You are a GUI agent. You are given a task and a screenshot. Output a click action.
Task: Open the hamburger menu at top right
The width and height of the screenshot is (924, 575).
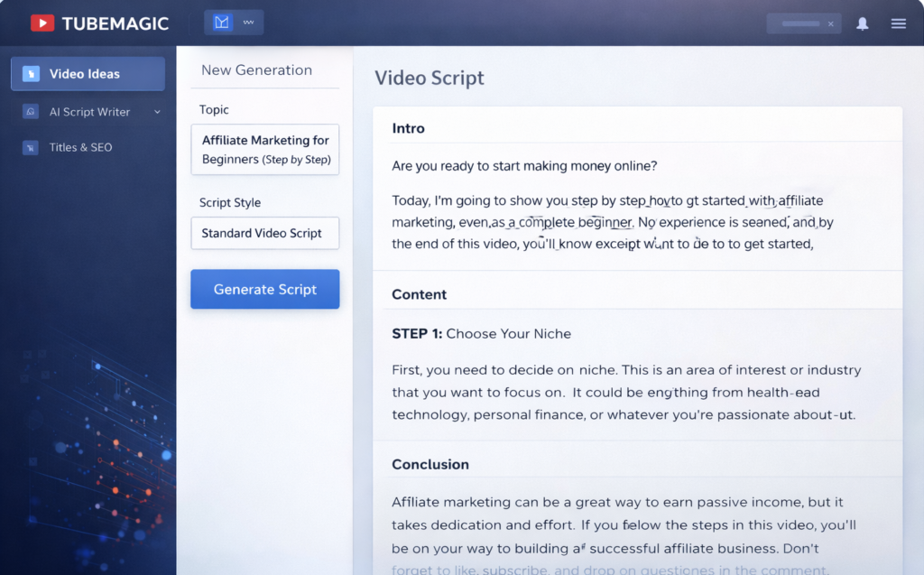click(x=898, y=23)
